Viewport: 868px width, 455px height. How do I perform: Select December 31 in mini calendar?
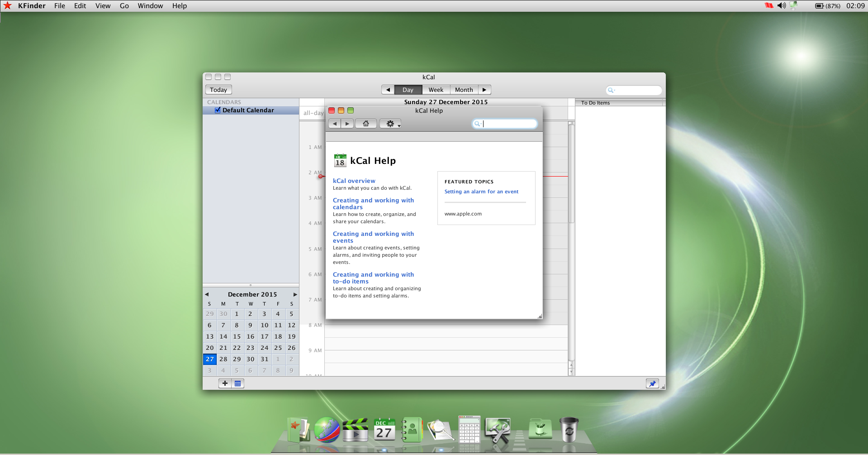pyautogui.click(x=265, y=359)
